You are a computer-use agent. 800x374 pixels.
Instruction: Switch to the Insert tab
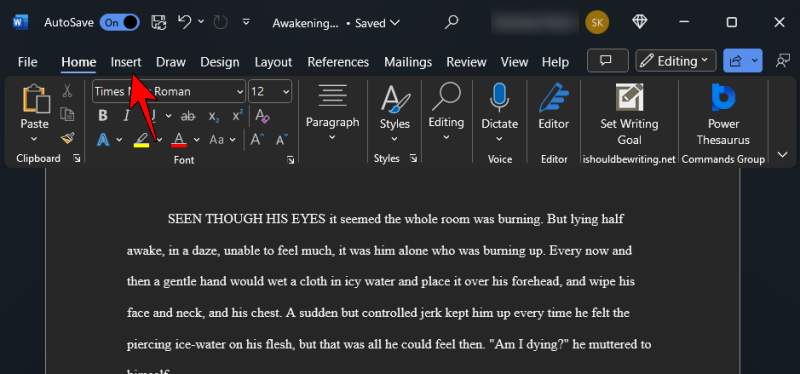(x=126, y=62)
